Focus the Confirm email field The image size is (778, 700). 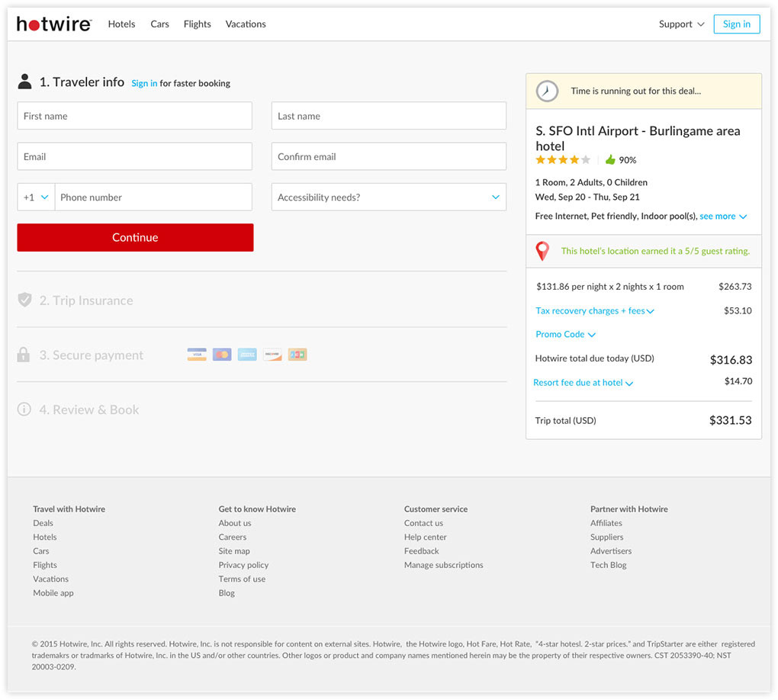pyautogui.click(x=388, y=156)
